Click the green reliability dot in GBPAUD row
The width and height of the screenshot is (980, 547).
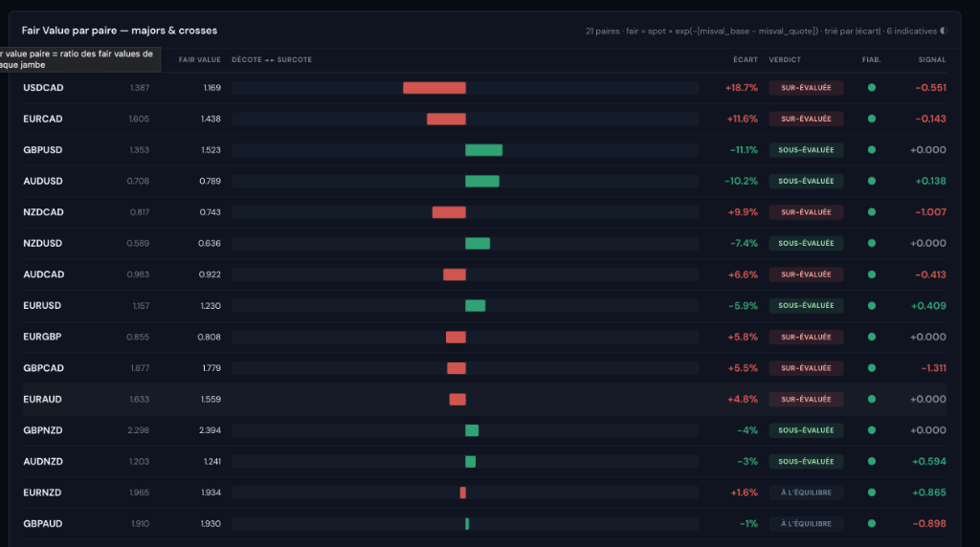pyautogui.click(x=871, y=524)
